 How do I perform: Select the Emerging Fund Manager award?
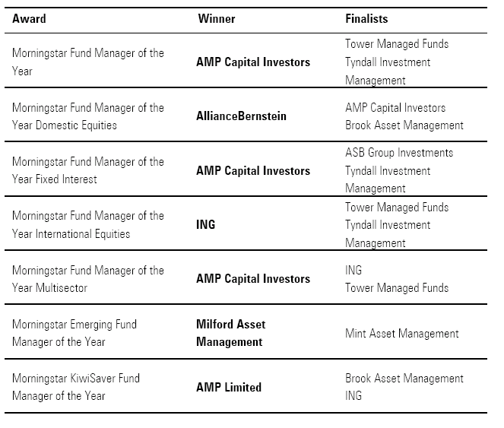point(74,333)
